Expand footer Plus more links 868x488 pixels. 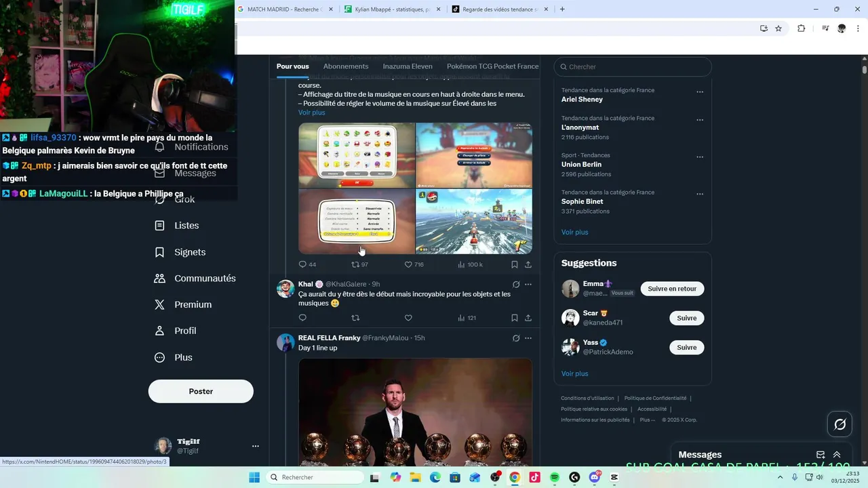(x=648, y=420)
